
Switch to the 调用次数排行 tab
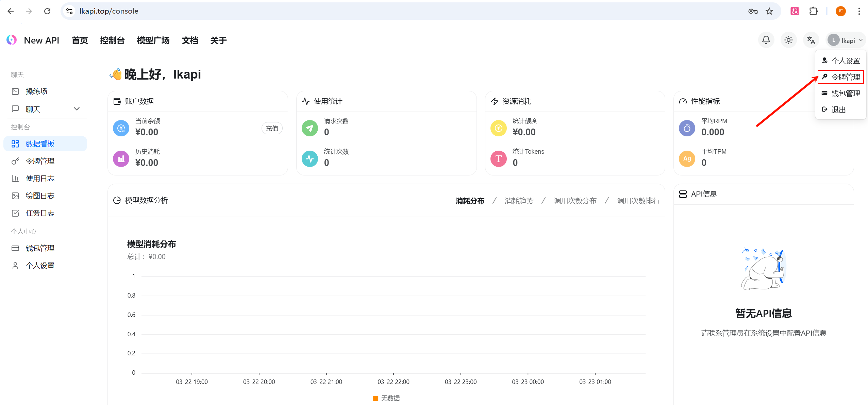(x=638, y=201)
